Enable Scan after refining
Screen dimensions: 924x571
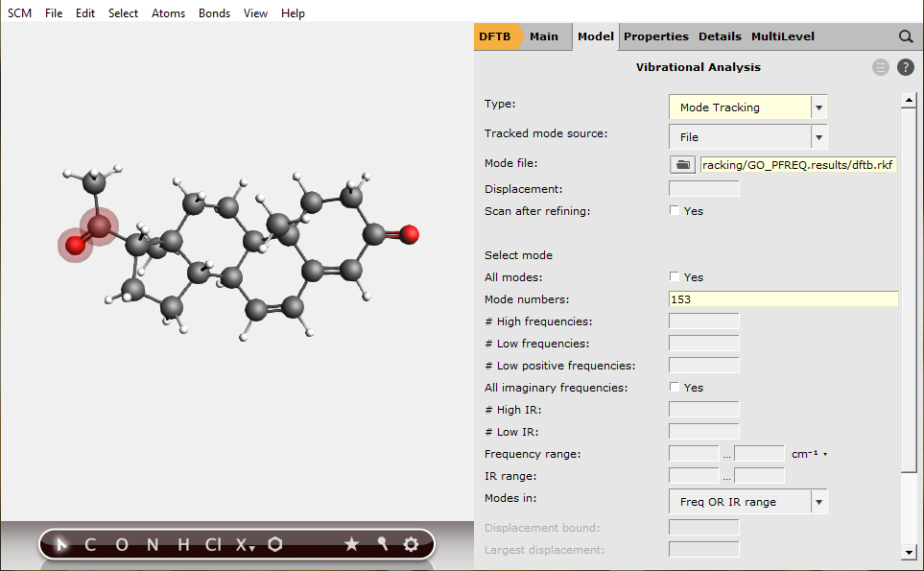tap(674, 210)
